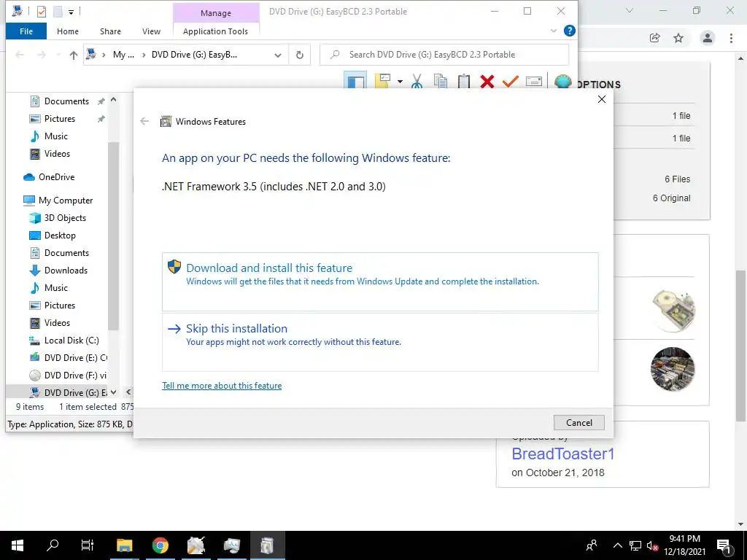Click muted volume icon in system tray

click(x=652, y=545)
